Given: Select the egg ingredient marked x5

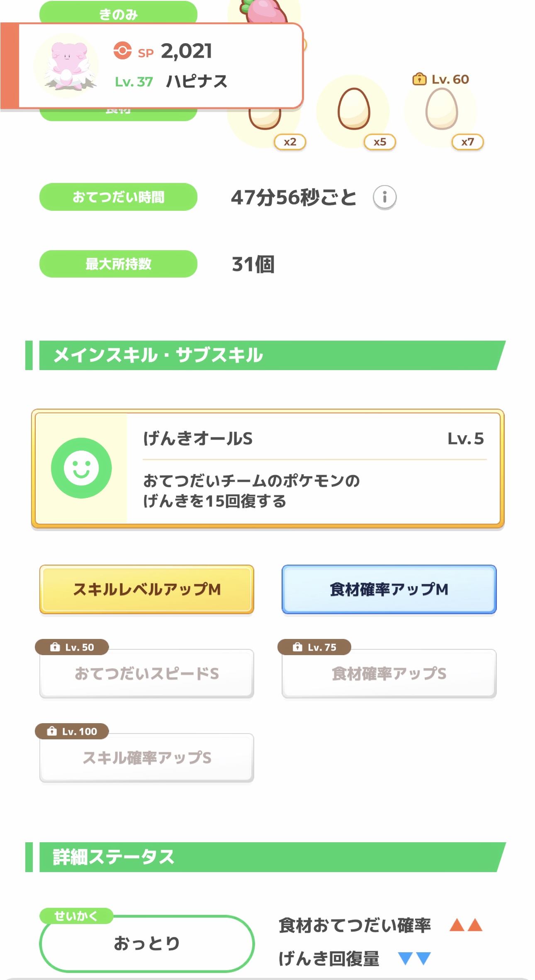Looking at the screenshot, I should coord(353,110).
